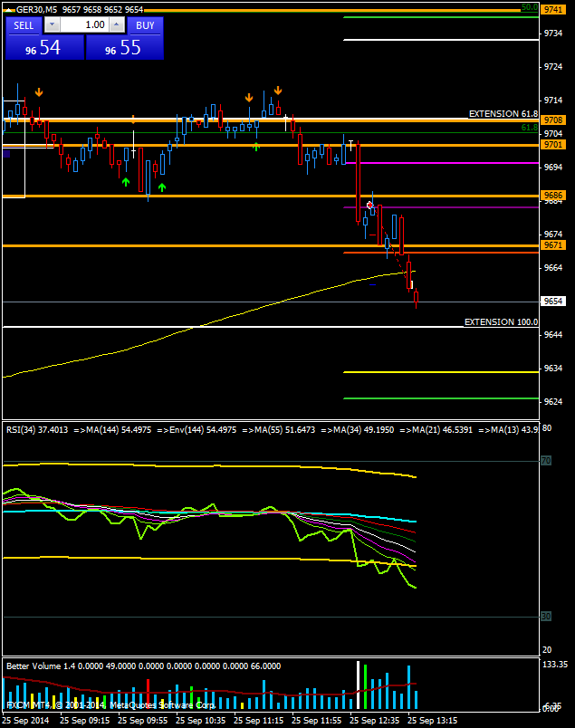This screenshot has width=575, height=728.
Task: Select the rightmost green up arrow signal
Action: [256, 147]
